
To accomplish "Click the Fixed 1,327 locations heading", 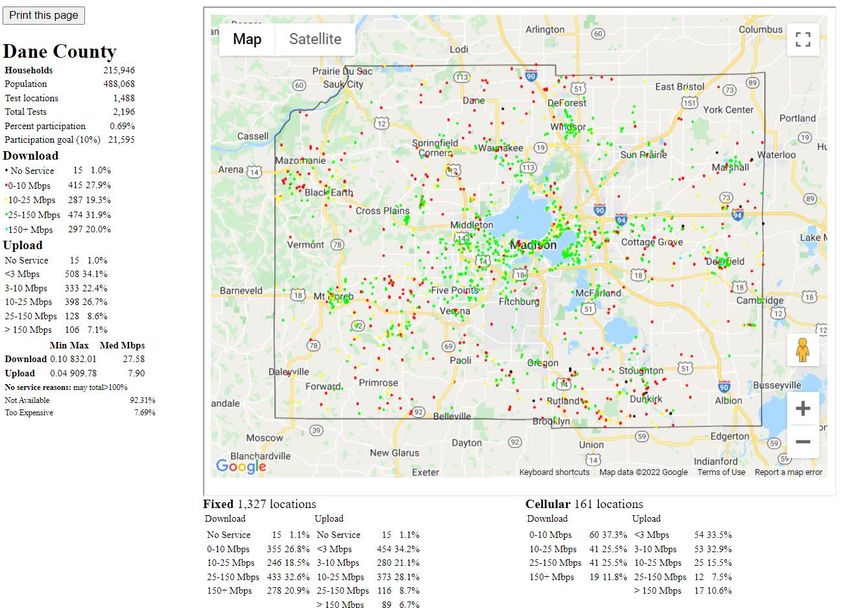I will [x=260, y=504].
